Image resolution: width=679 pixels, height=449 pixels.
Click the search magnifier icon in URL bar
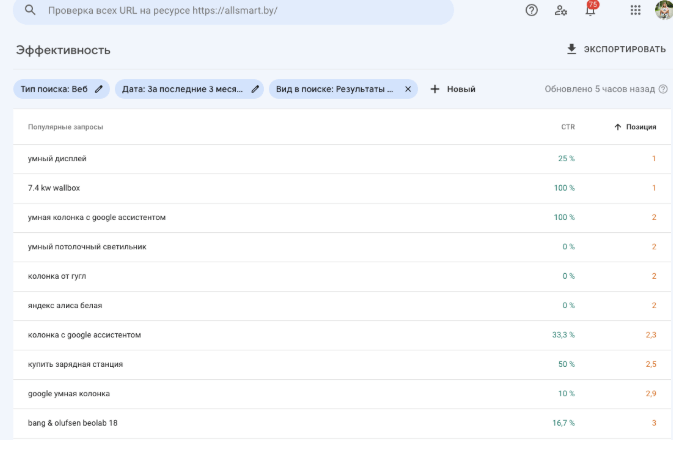point(31,10)
